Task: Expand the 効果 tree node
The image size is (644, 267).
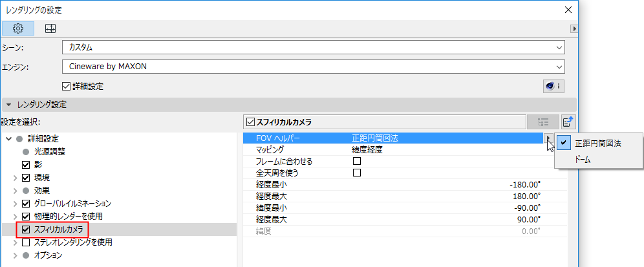Action: click(x=16, y=191)
